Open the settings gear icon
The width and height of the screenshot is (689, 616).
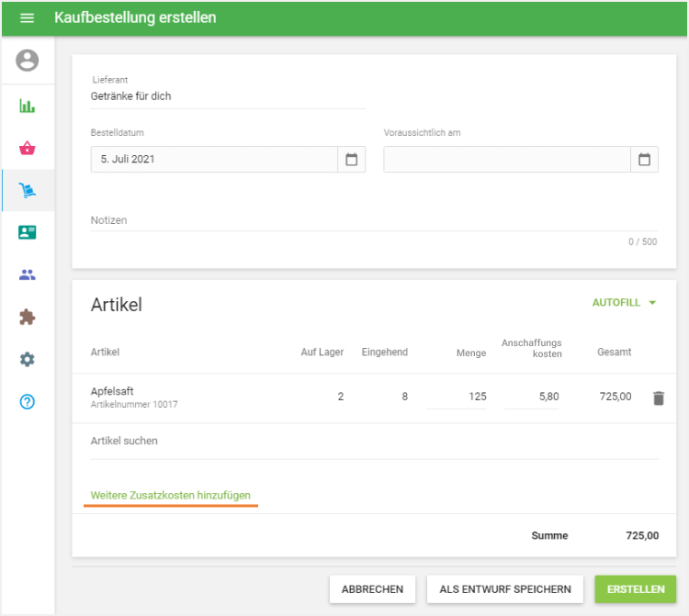coord(28,359)
